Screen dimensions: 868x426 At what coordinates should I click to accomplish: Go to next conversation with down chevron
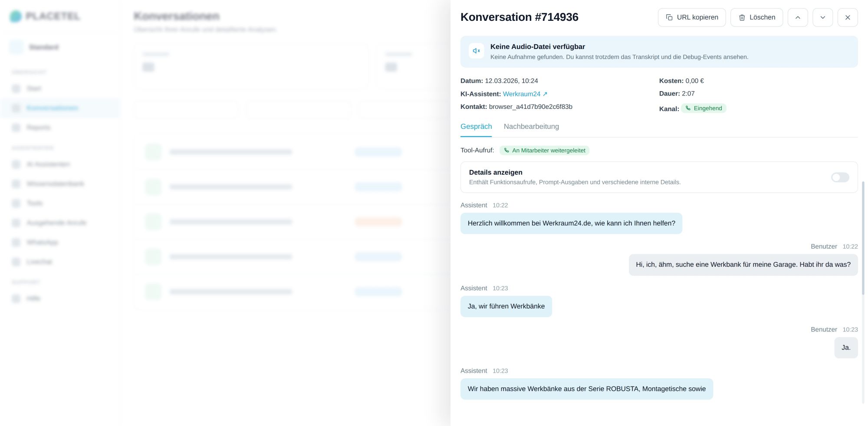822,17
